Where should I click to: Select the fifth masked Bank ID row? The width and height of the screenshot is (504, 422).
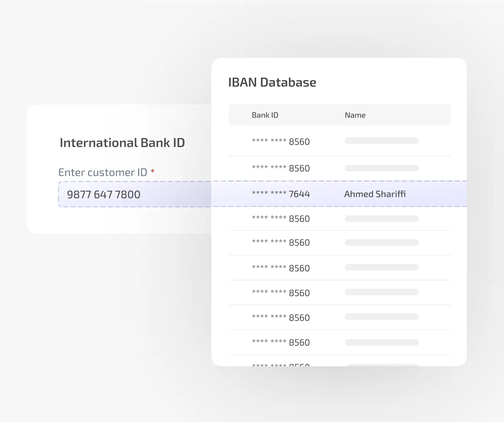[281, 242]
